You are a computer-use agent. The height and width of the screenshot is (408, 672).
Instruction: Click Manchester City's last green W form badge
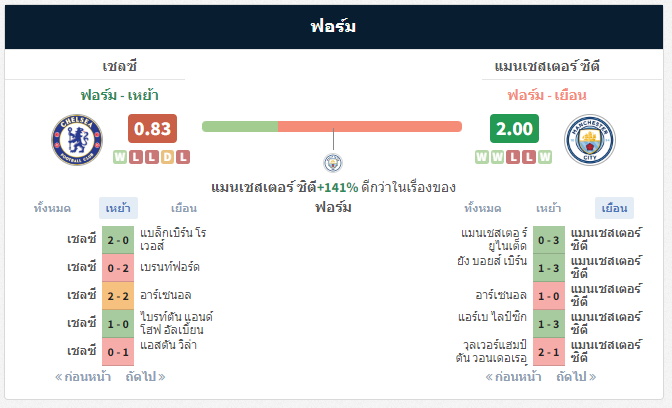pyautogui.click(x=545, y=157)
